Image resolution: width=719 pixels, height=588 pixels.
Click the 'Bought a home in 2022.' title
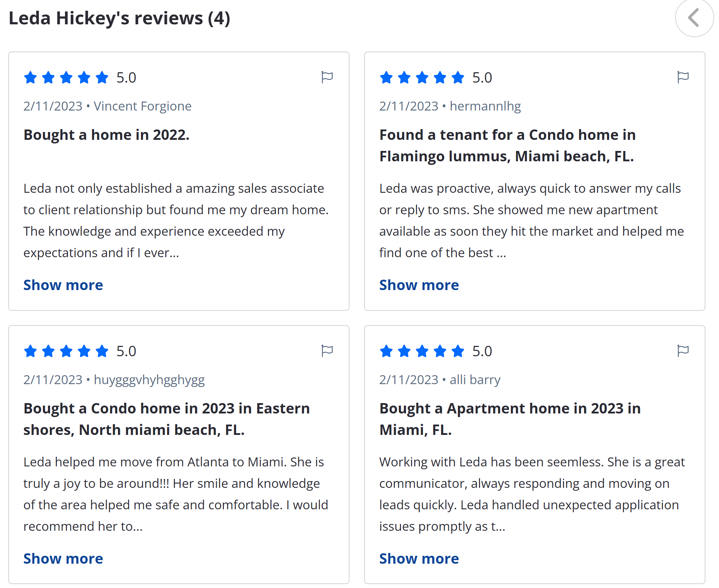(x=107, y=135)
